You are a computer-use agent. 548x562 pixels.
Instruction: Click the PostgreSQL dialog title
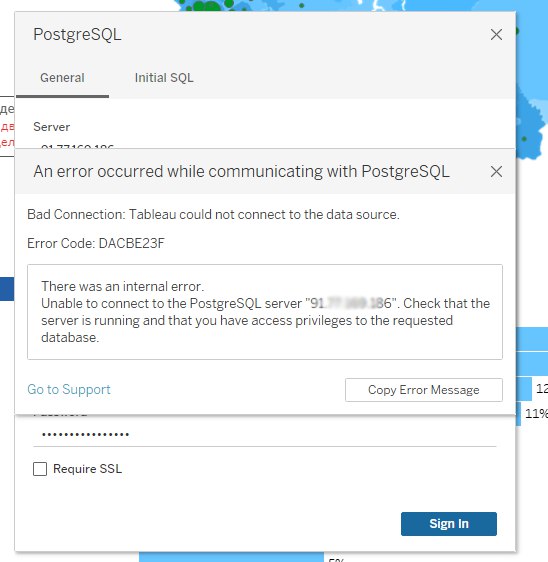coord(77,34)
